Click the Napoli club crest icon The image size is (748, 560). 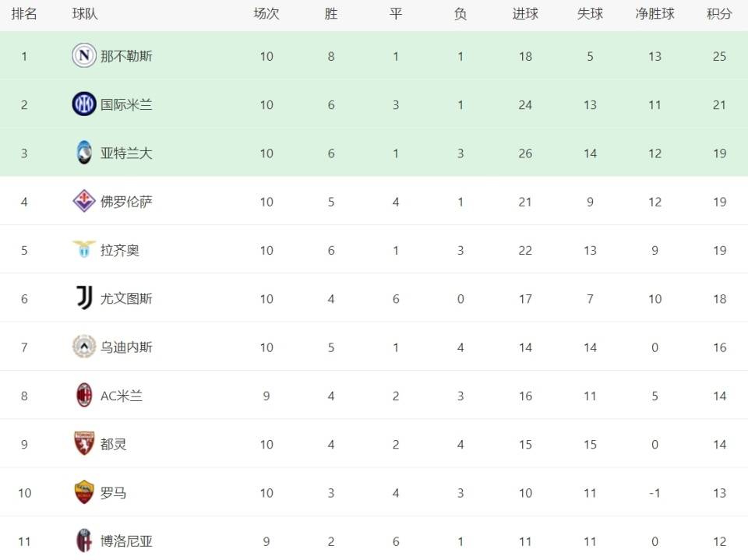pos(84,56)
